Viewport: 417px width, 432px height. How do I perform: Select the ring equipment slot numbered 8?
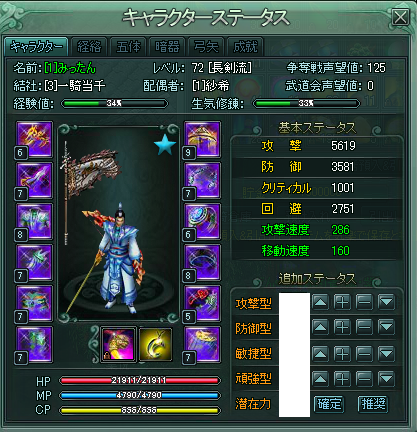[202, 263]
